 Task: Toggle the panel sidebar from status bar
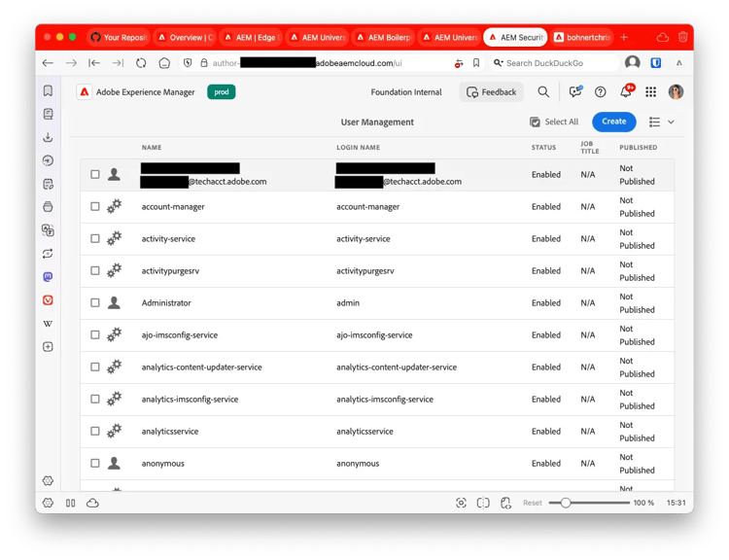coord(71,503)
